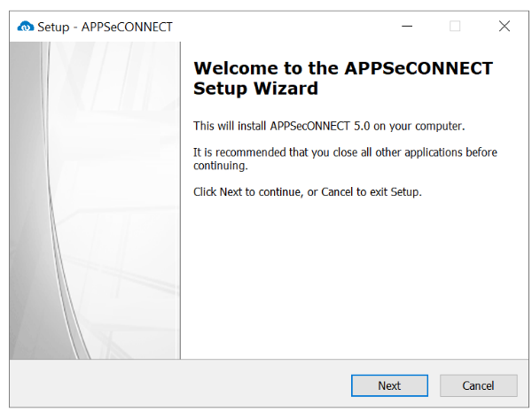This screenshot has height=412, width=532.
Task: Click the APPSeCONNECT cloud icon in title bar
Action: tap(25, 27)
